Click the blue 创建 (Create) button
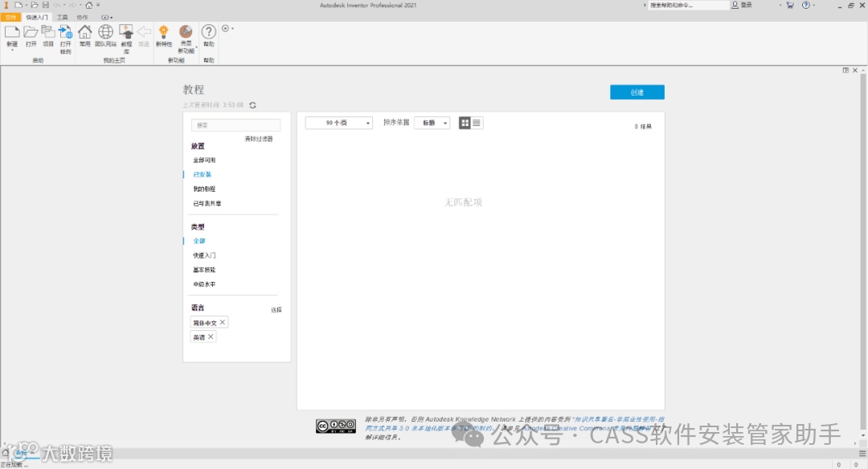 [637, 92]
